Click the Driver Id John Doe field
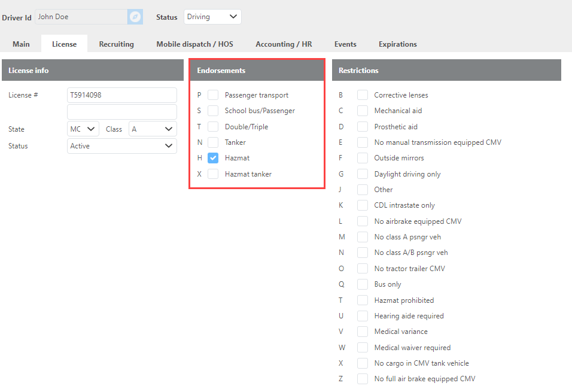 [x=81, y=17]
